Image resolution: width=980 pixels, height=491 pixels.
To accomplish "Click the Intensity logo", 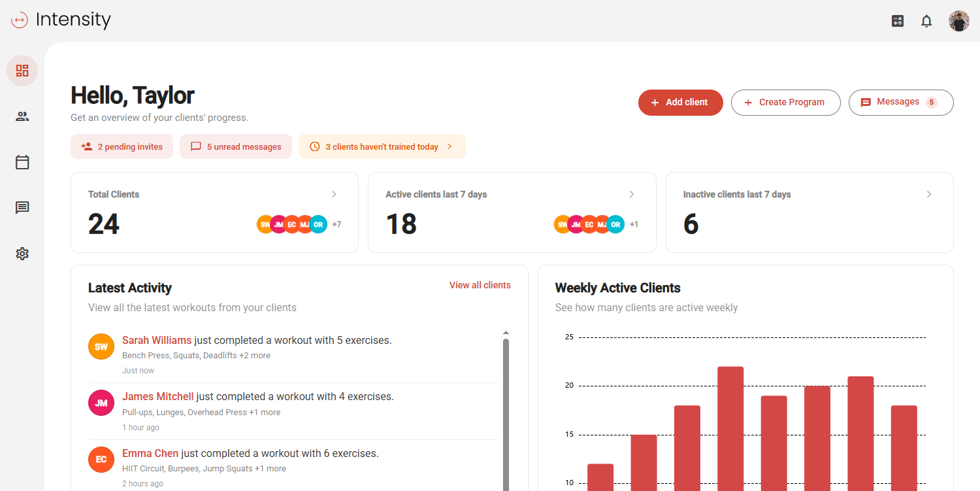I will point(61,20).
